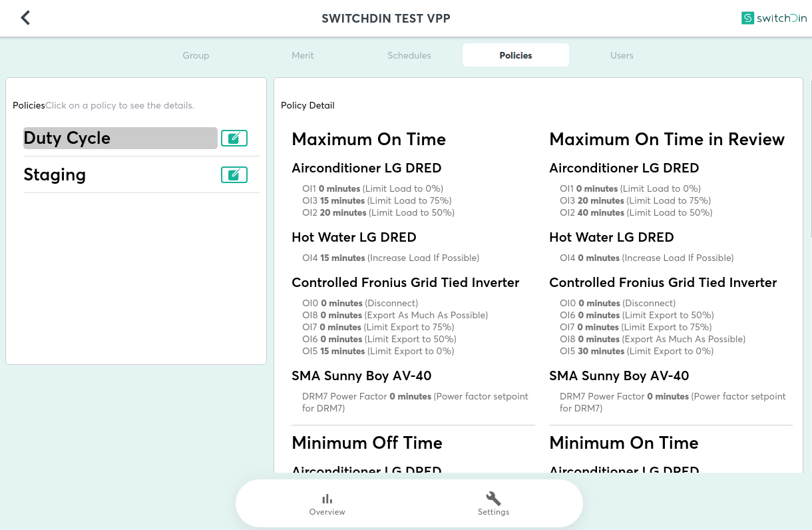This screenshot has width=812, height=530.
Task: Click the Settings label in bottom bar
Action: [493, 512]
